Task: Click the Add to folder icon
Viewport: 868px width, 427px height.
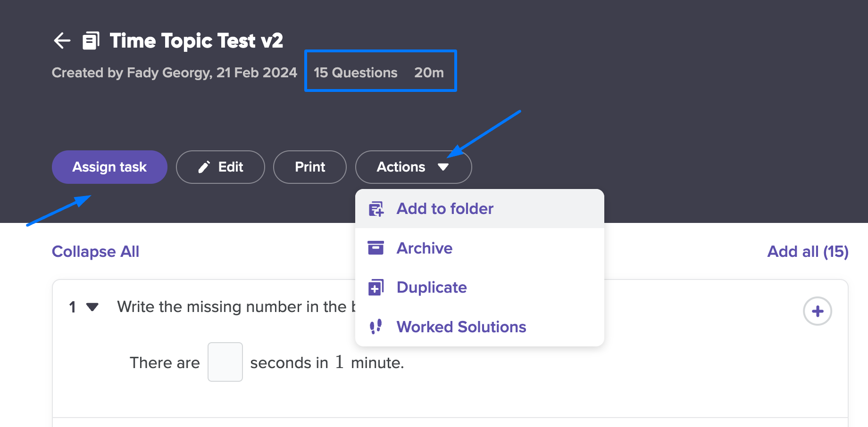Action: pos(376,209)
